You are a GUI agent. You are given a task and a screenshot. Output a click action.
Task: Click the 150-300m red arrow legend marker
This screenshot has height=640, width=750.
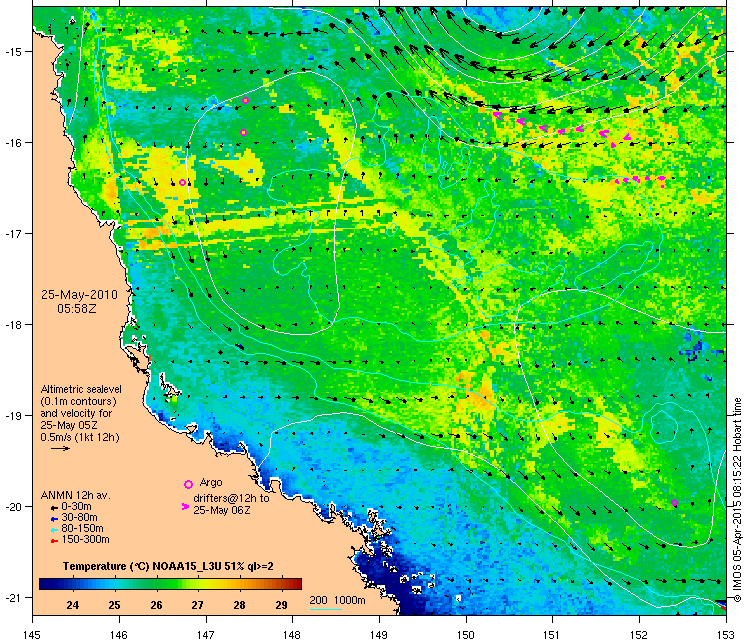[55, 541]
